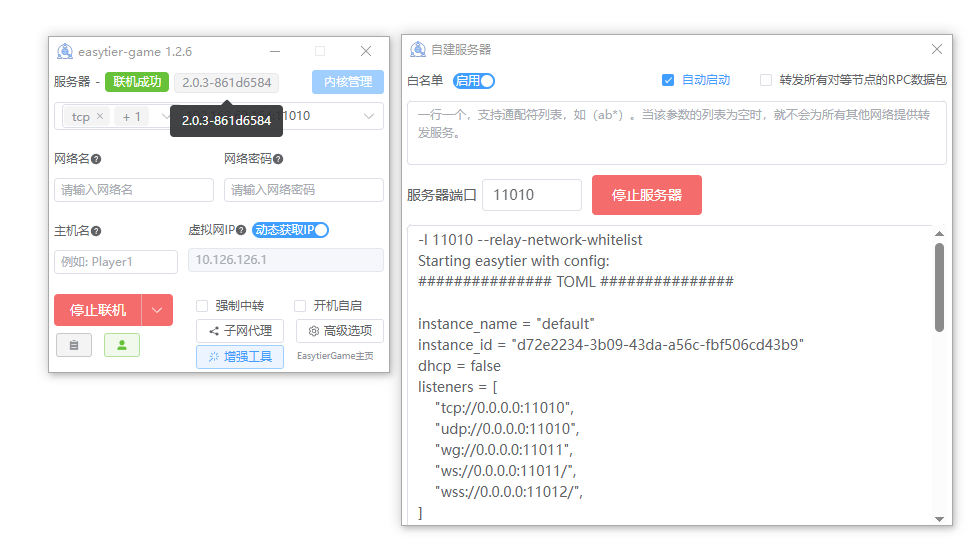
Task: Click the log scrollbar up arrow
Action: point(939,233)
